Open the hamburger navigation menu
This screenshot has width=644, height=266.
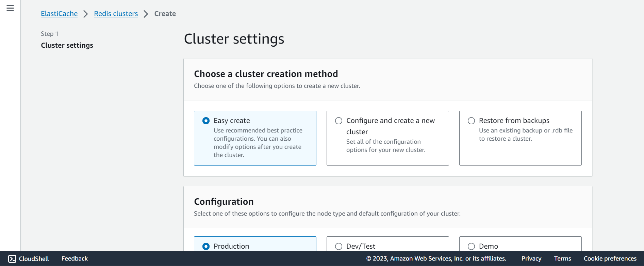tap(10, 8)
